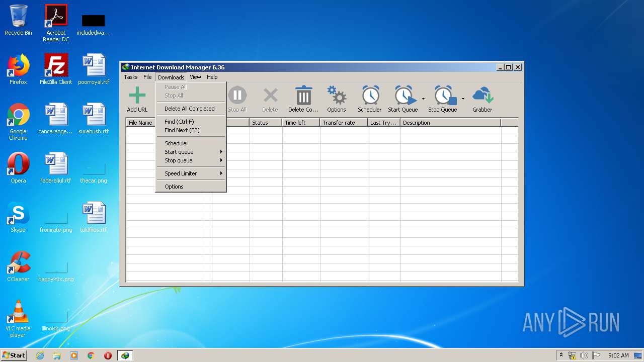Open the Help menu

[x=212, y=77]
